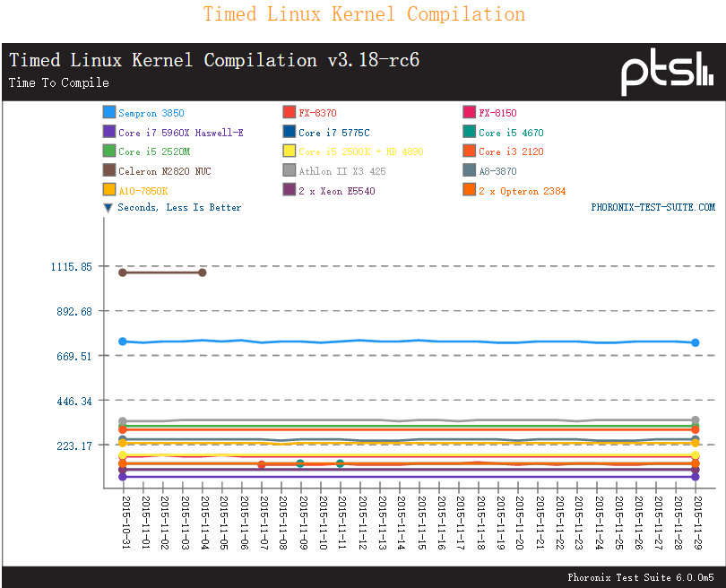Click the Celeron N2820 data point on 2015-11-04
Screen dimensions: 726x588
click(x=203, y=272)
